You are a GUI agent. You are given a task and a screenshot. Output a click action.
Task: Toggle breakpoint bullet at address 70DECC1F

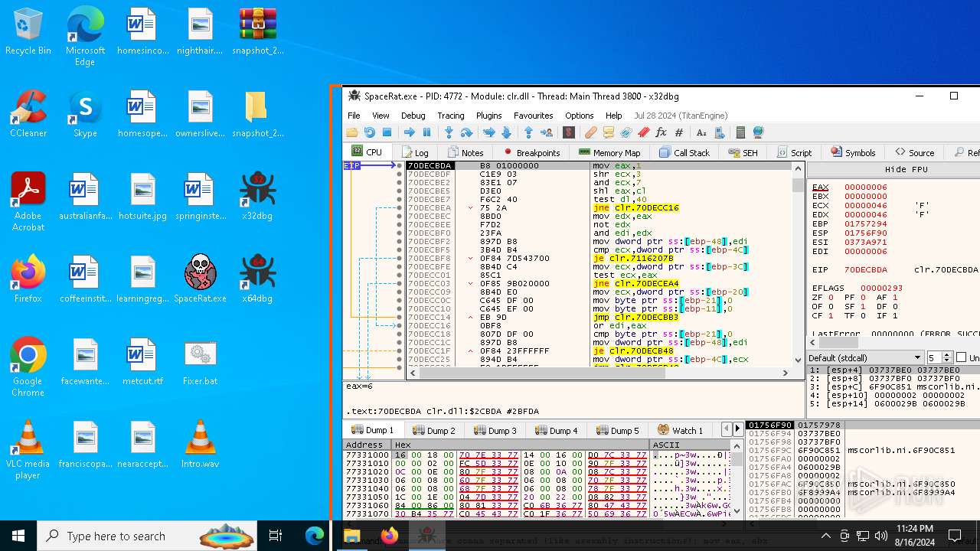point(399,351)
